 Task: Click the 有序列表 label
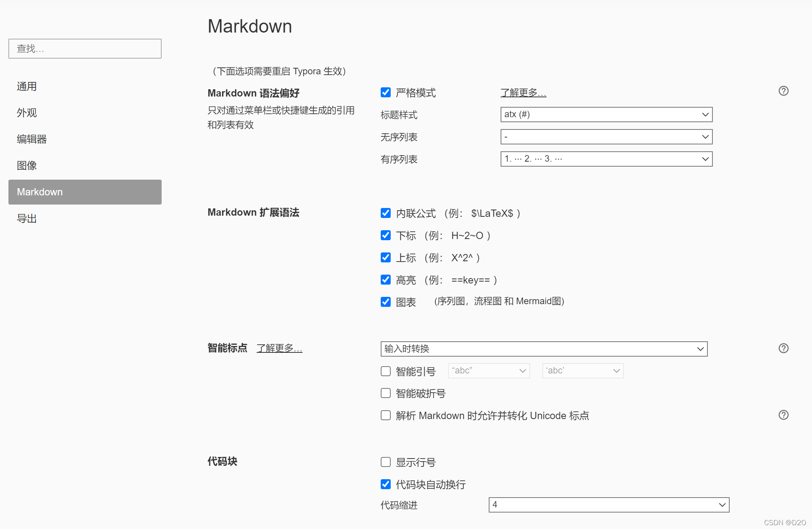(x=399, y=159)
